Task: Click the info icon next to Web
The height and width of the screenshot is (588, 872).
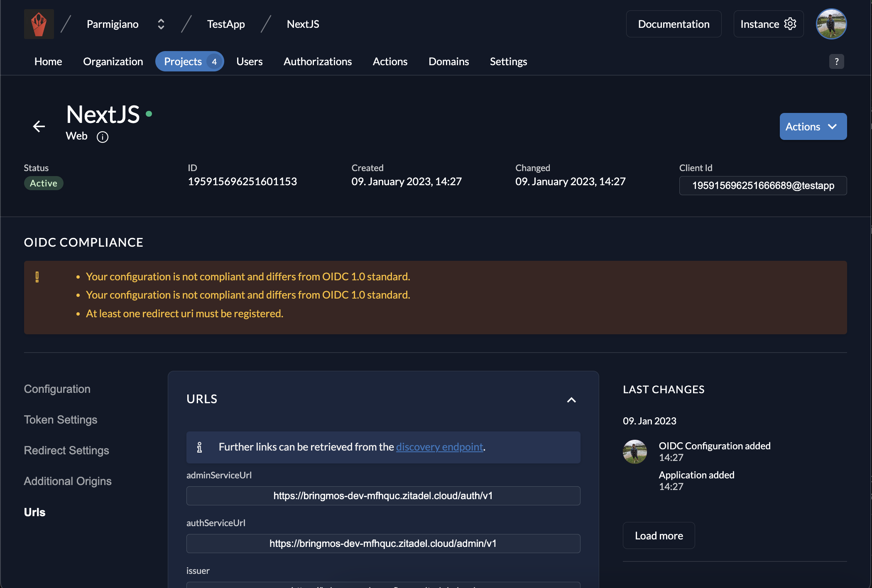Action: pyautogui.click(x=103, y=137)
